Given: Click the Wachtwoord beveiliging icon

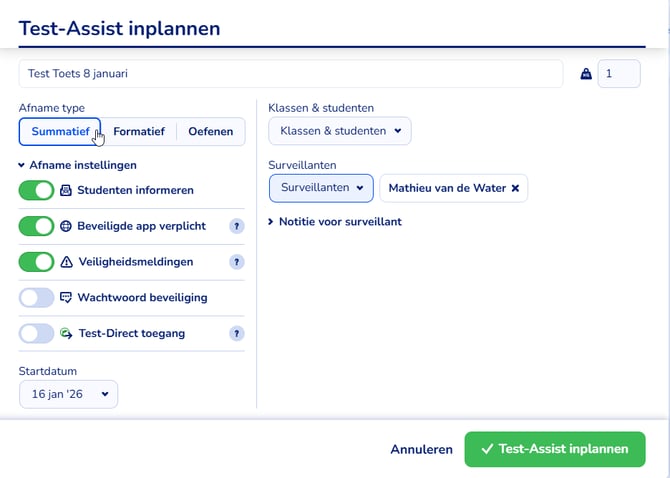Looking at the screenshot, I should click(x=66, y=298).
